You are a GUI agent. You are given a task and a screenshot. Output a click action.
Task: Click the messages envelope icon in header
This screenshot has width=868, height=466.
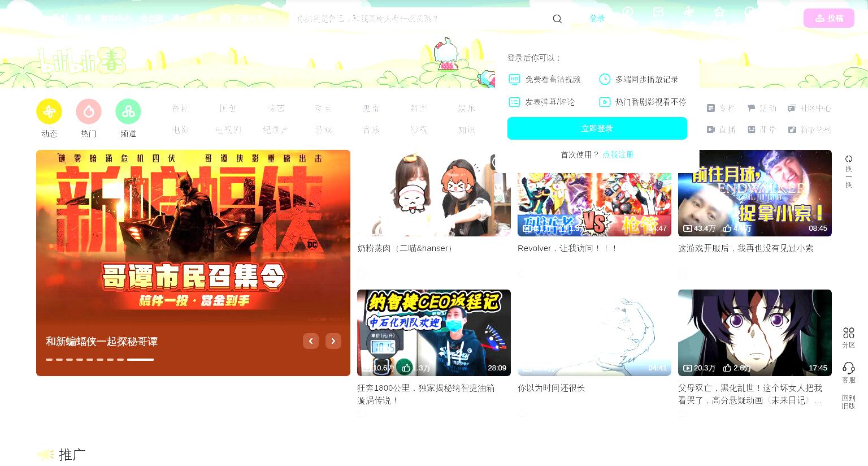click(x=658, y=12)
